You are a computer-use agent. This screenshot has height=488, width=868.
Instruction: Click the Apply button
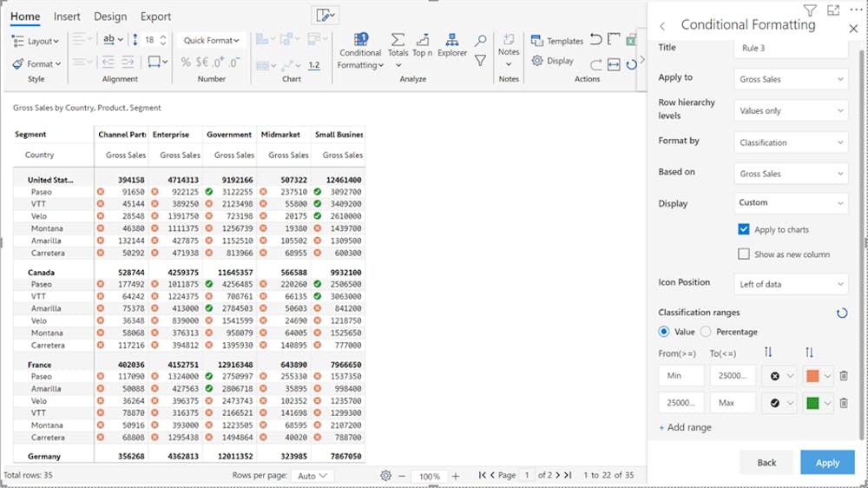(x=826, y=463)
